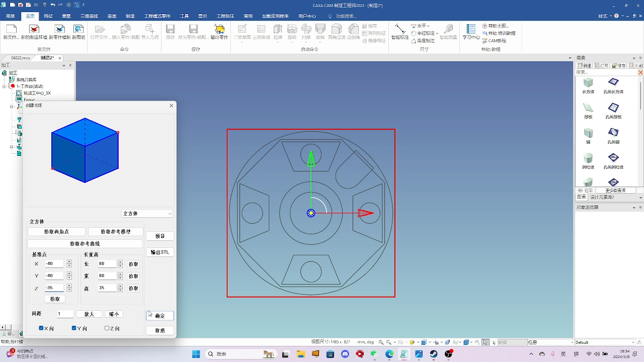Click the 间距 spacing input field
Screen dimensions: 644x362
[x=65, y=314]
